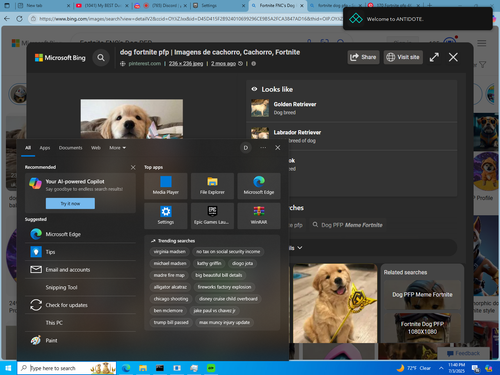Open Settings tile in Top apps
The width and height of the screenshot is (500, 375).
coord(166,216)
